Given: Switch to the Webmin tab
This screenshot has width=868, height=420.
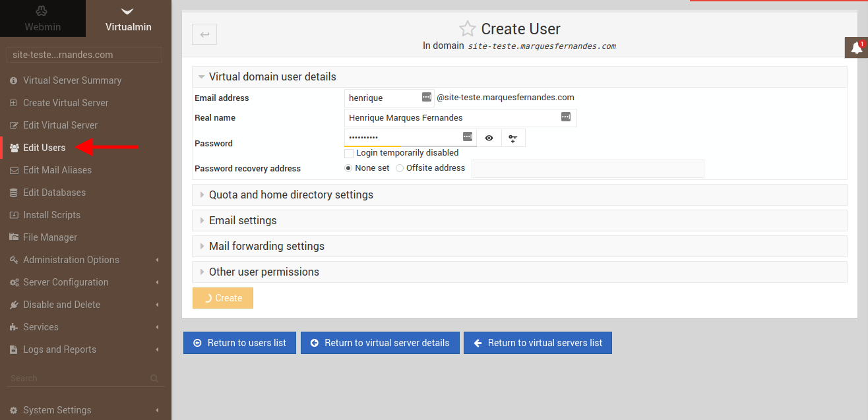Looking at the screenshot, I should [43, 18].
